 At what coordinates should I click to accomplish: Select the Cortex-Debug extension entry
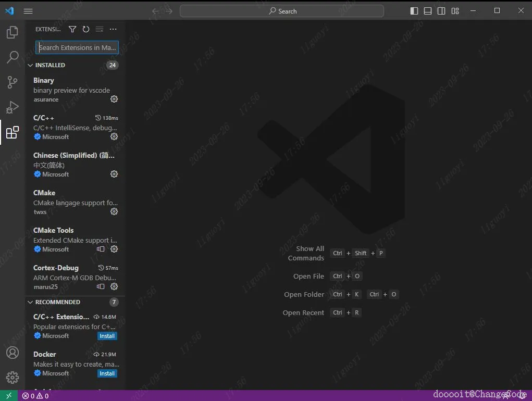(76, 277)
